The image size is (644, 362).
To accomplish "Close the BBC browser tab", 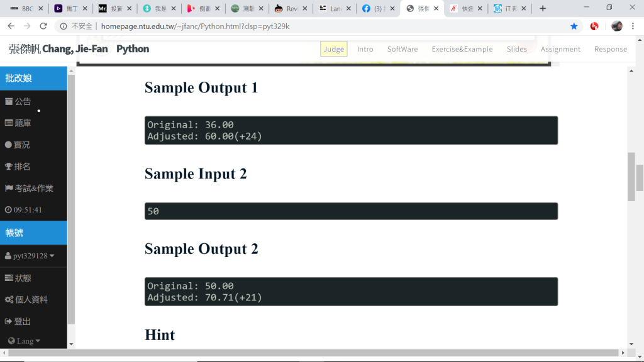I will [x=41, y=8].
